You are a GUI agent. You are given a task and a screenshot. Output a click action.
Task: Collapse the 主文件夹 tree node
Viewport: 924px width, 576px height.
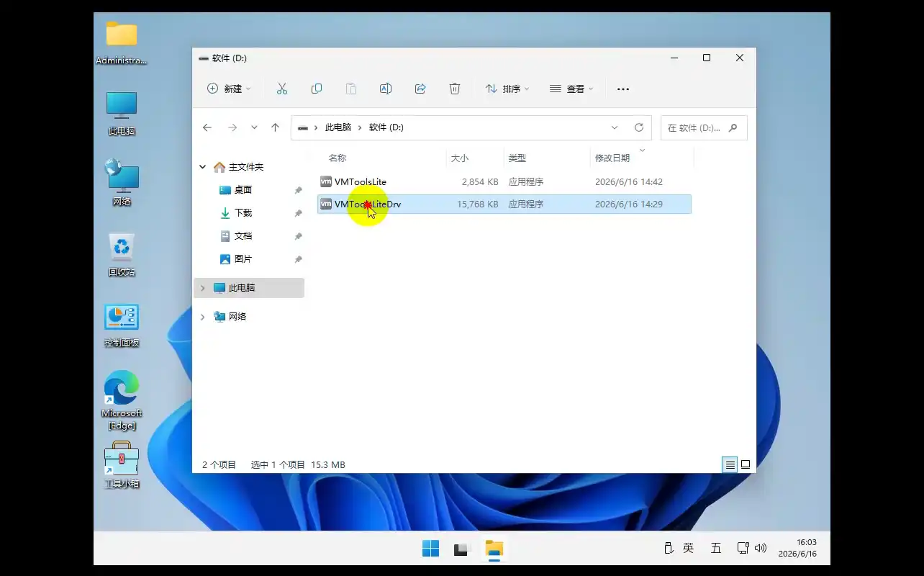point(203,167)
